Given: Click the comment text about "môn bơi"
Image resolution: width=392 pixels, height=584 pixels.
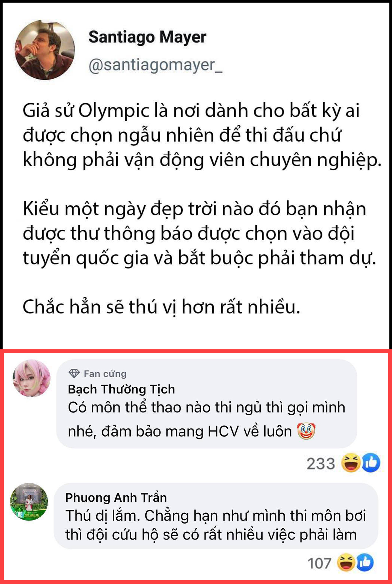Looking at the screenshot, I should pyautogui.click(x=216, y=525).
